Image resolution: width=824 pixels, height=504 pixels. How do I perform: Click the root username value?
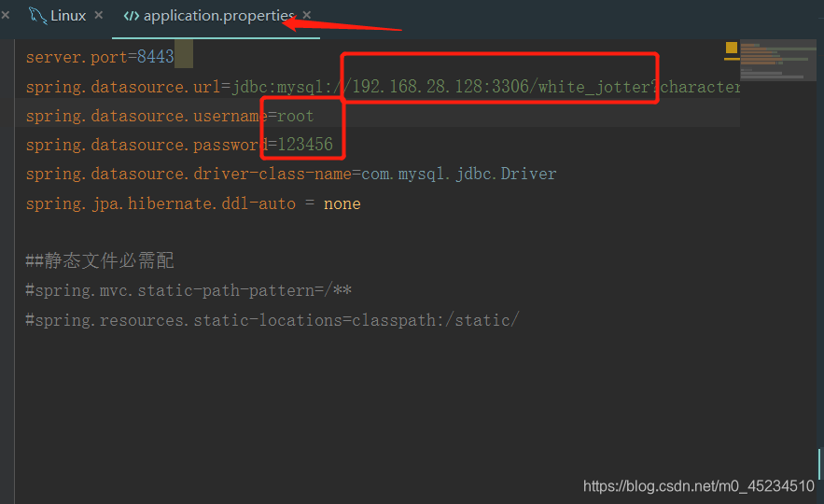[295, 116]
